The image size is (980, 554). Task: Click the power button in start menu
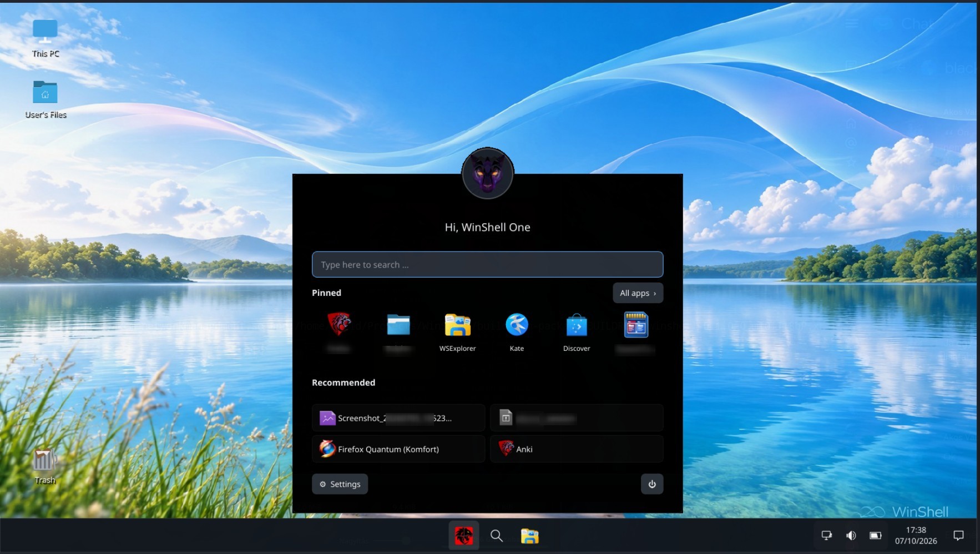coord(652,484)
